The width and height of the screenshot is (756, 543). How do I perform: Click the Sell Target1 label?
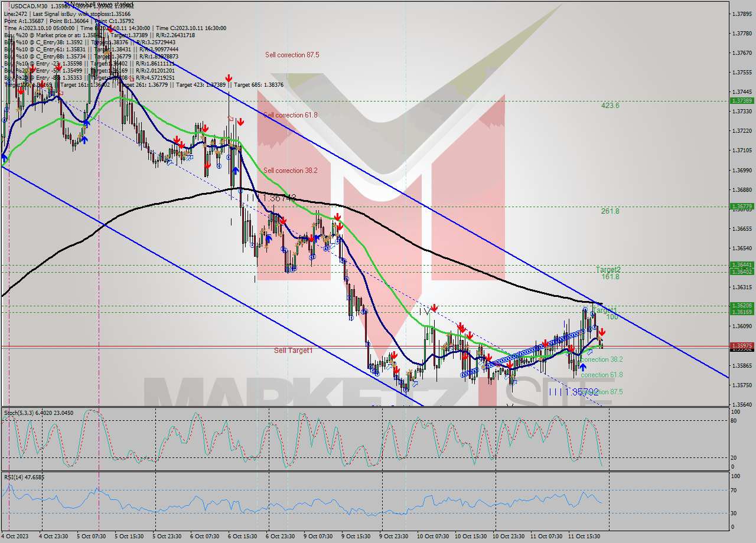pos(294,351)
